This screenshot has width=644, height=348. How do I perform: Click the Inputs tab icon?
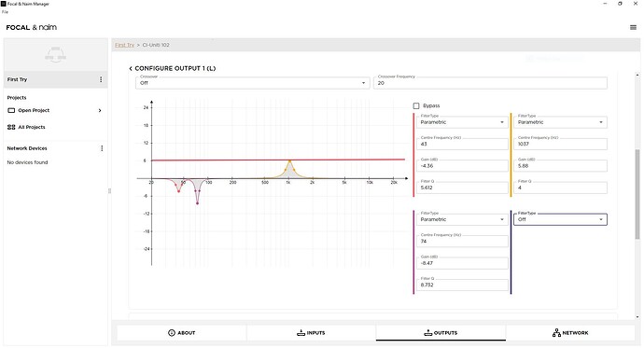click(x=301, y=333)
